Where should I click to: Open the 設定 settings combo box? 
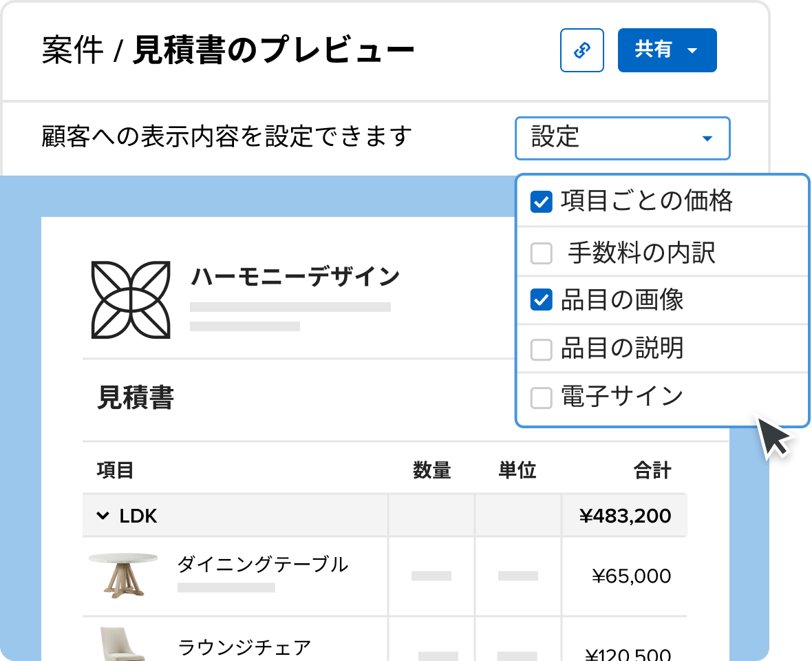(x=622, y=138)
